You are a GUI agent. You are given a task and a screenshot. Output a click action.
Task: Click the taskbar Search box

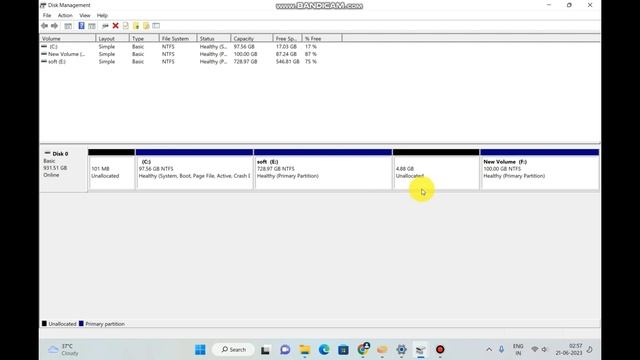click(x=233, y=350)
